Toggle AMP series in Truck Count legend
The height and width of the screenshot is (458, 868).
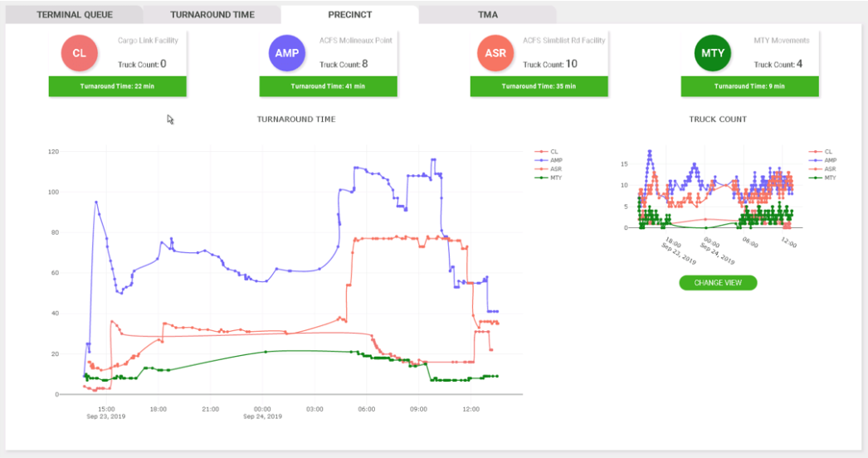coord(822,160)
